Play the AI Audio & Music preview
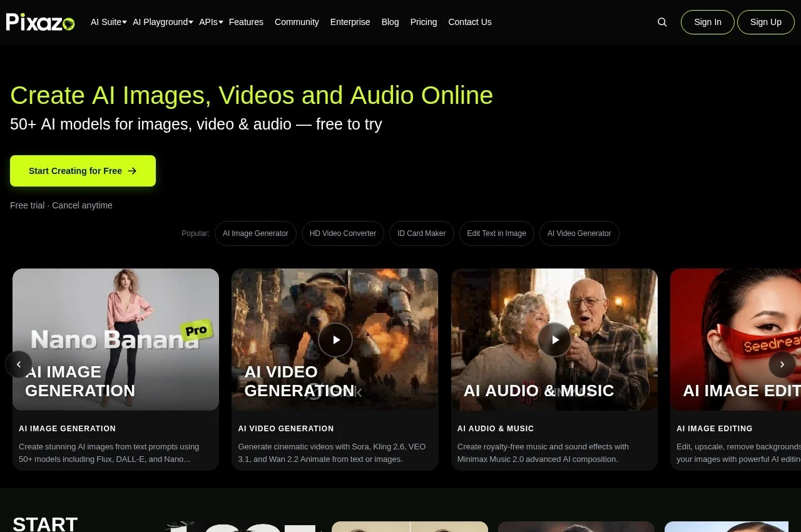Screen dimensions: 801x532 pos(554,340)
